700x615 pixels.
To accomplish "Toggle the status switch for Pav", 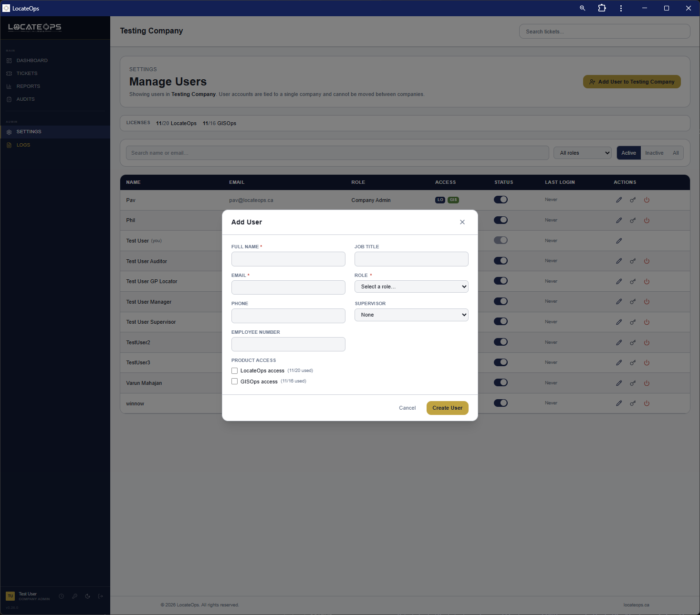I will pos(501,200).
